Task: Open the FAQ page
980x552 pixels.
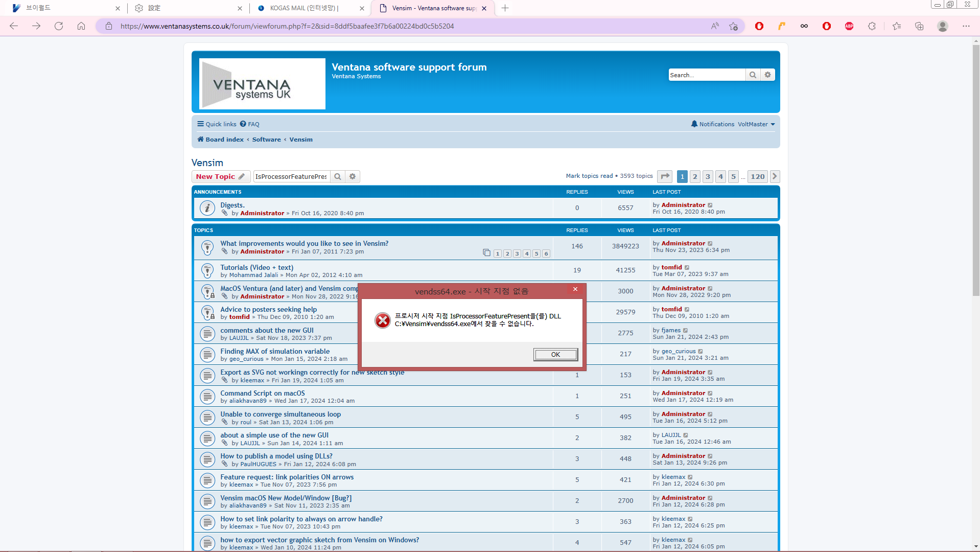Action: [250, 124]
